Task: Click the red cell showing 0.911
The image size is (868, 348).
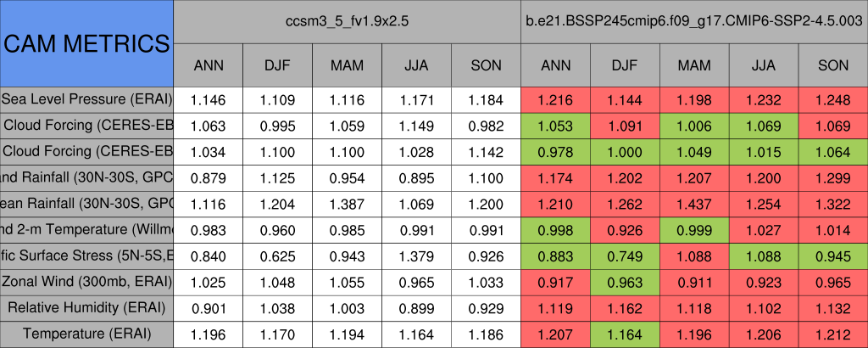Action: click(695, 282)
